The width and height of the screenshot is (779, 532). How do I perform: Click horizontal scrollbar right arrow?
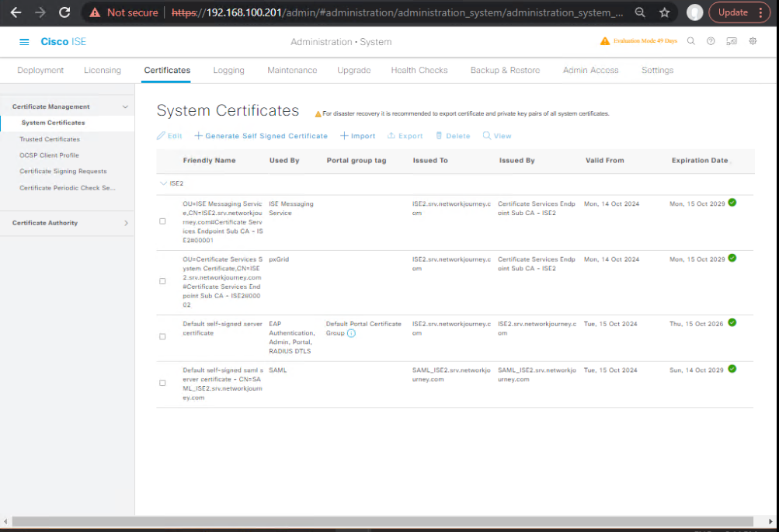coord(770,521)
